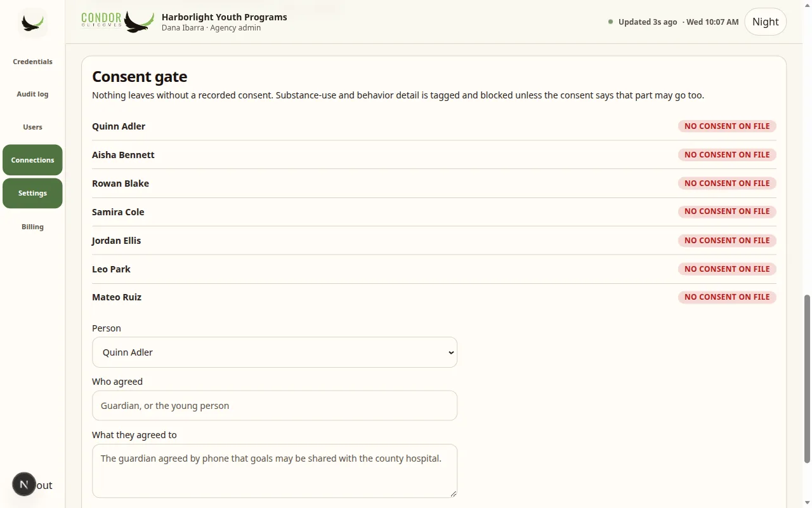
Task: Choose the Jordan Ellis row name
Action: (x=116, y=241)
